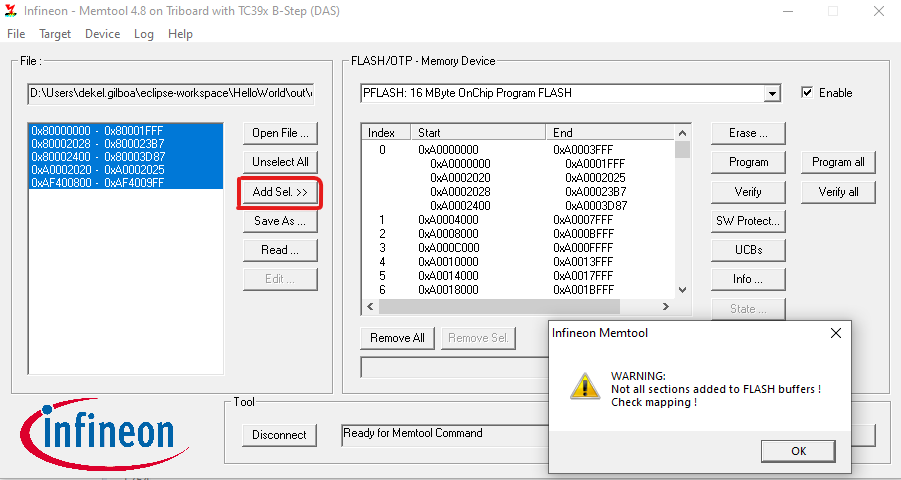Select sub-range 0xA0002020 in sector list
Viewport: 901px width, 480px height.
pyautogui.click(x=518, y=178)
